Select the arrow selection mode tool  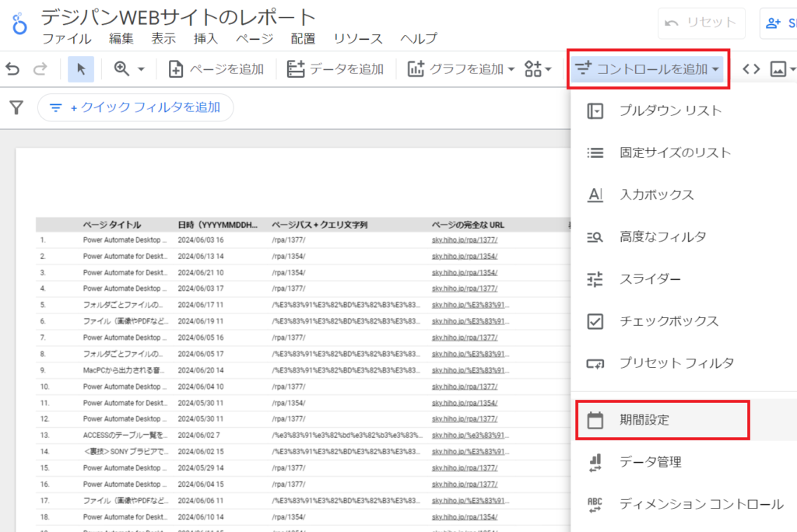(x=81, y=69)
